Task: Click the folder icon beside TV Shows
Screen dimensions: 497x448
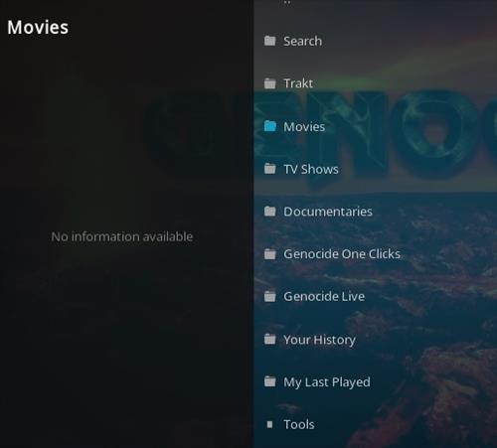Action: pos(269,169)
